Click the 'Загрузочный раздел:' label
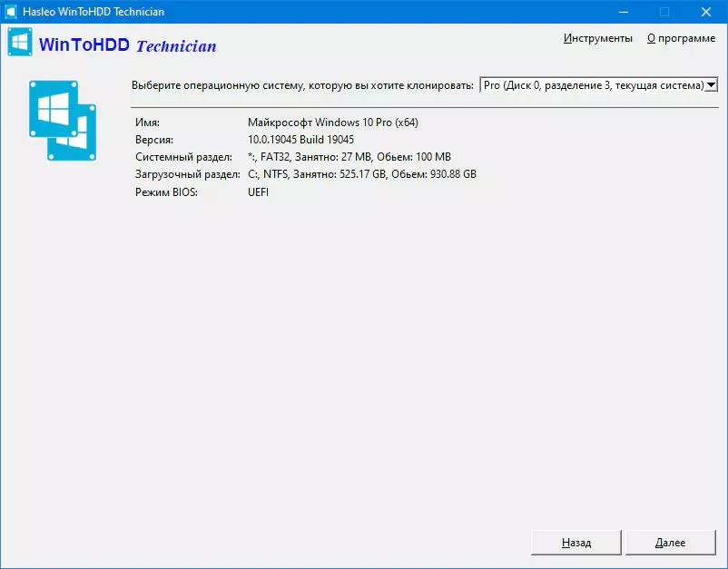Viewport: 728px width, 569px height. [x=188, y=174]
